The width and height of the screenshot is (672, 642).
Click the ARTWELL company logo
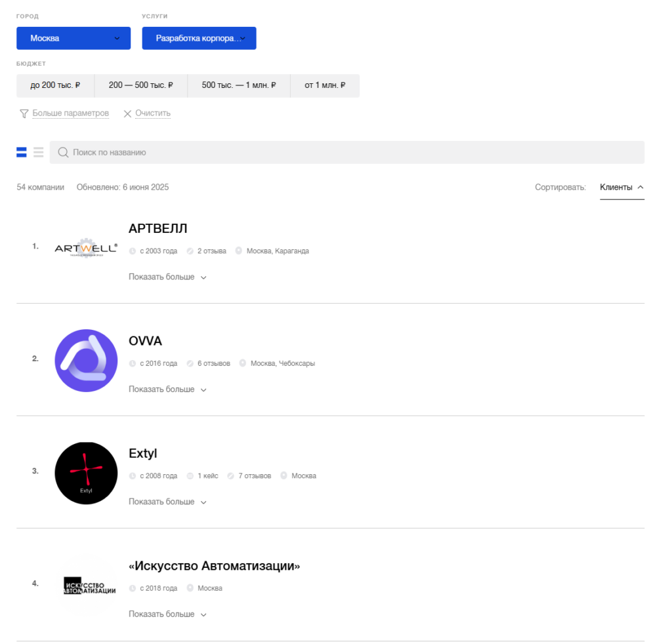tap(86, 248)
